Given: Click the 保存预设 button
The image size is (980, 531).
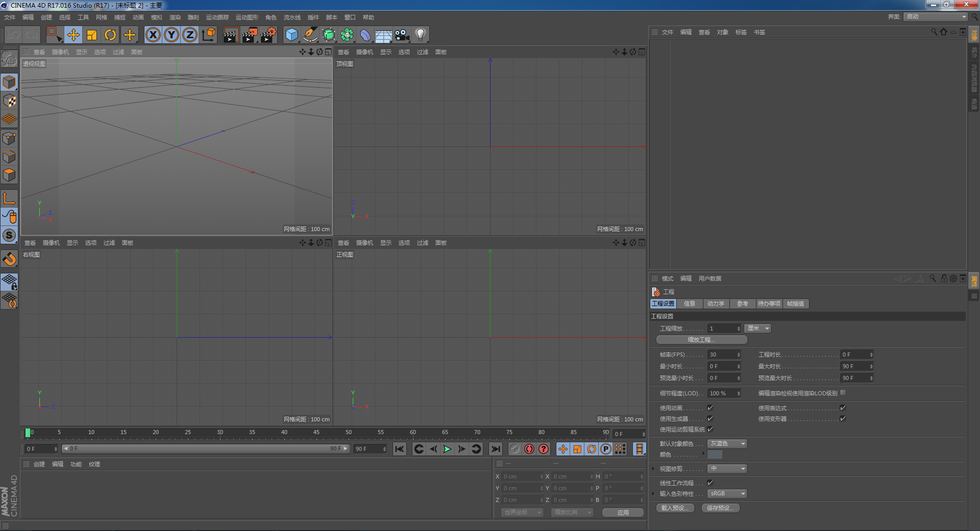Looking at the screenshot, I should pyautogui.click(x=720, y=508).
